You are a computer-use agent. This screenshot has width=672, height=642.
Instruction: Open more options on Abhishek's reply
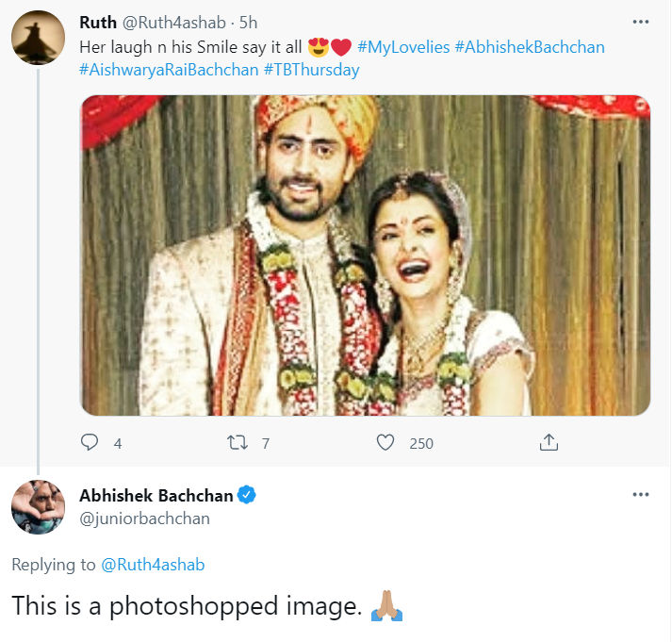[641, 495]
